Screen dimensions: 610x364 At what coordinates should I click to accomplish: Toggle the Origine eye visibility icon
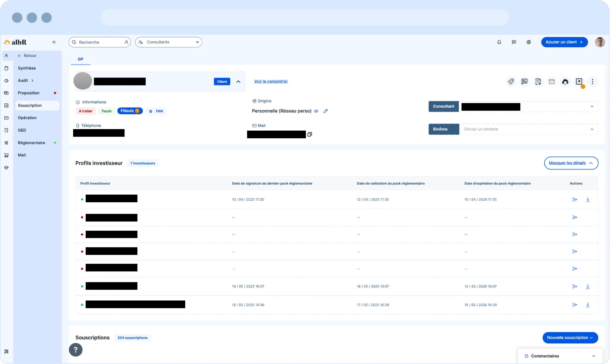316,111
